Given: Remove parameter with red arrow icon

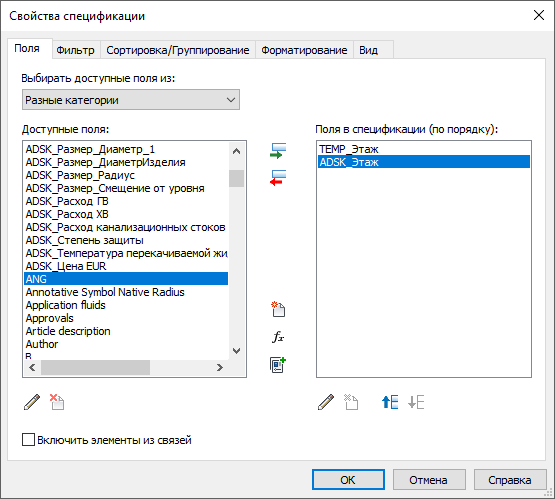Looking at the screenshot, I should click(278, 178).
